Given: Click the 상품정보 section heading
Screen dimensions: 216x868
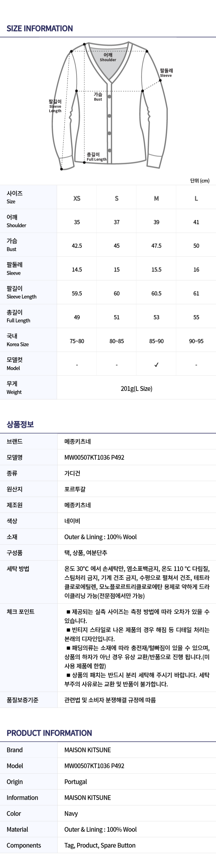Looking at the screenshot, I should pyautogui.click(x=20, y=424).
